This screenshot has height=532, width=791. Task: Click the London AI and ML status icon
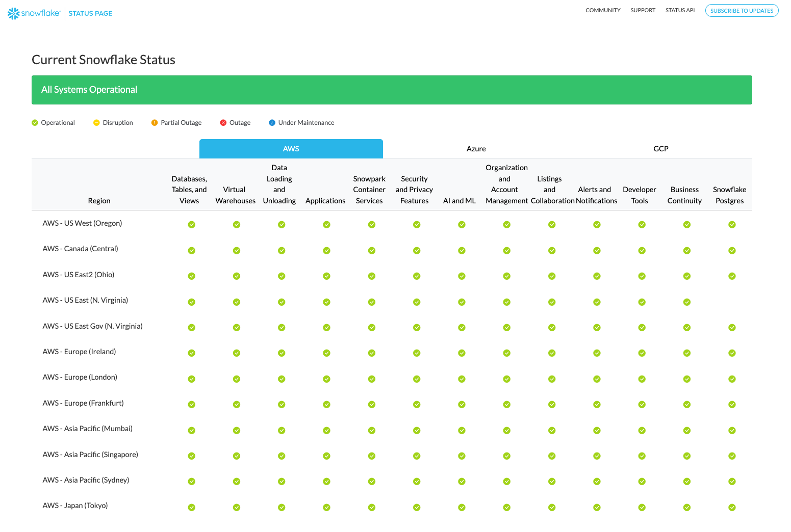462,379
